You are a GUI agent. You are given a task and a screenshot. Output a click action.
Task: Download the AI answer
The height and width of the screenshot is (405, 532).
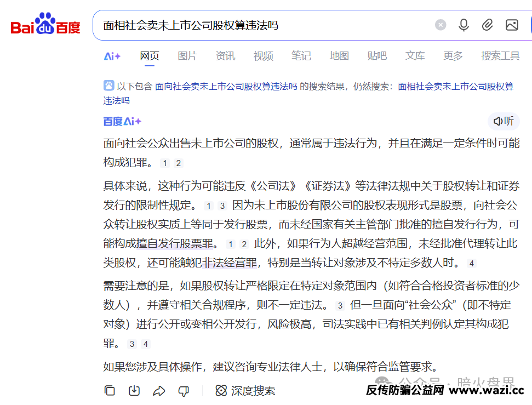click(134, 391)
